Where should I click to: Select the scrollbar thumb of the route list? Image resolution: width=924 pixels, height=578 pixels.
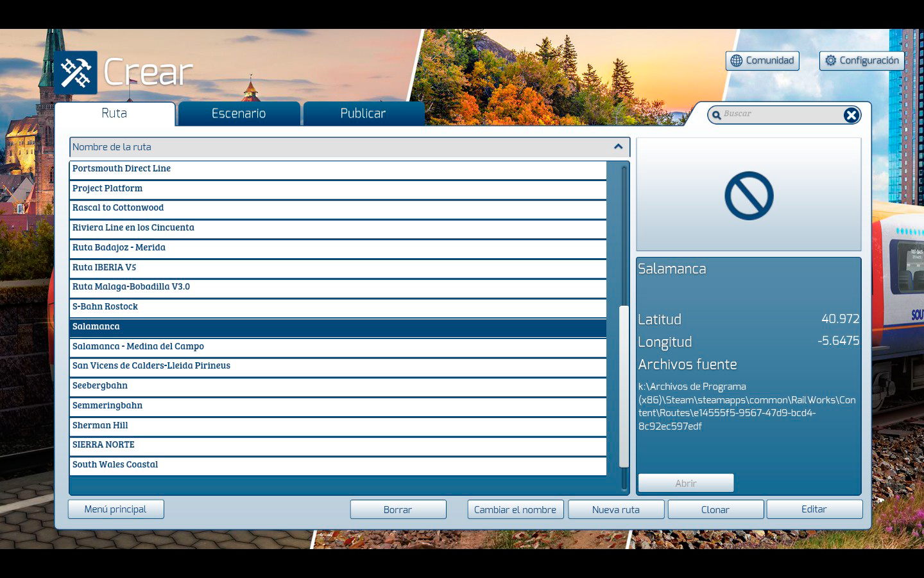pyautogui.click(x=624, y=387)
